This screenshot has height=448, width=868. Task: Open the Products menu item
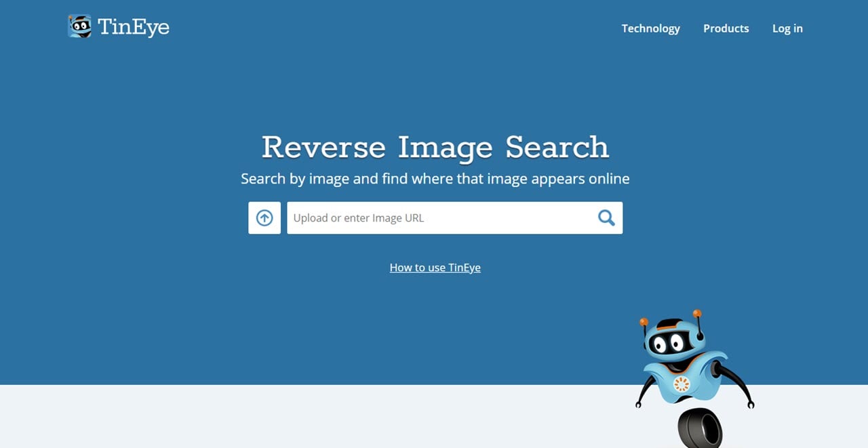pyautogui.click(x=726, y=28)
